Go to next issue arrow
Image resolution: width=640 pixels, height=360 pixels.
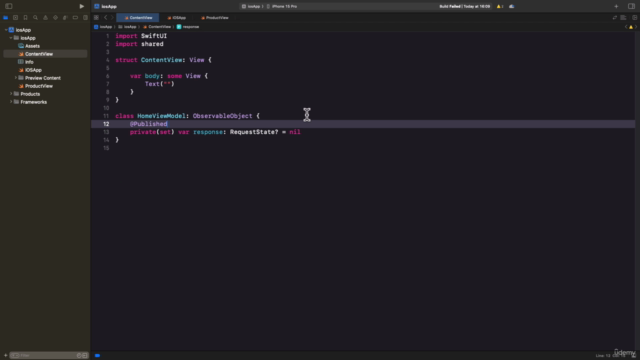(x=636, y=27)
